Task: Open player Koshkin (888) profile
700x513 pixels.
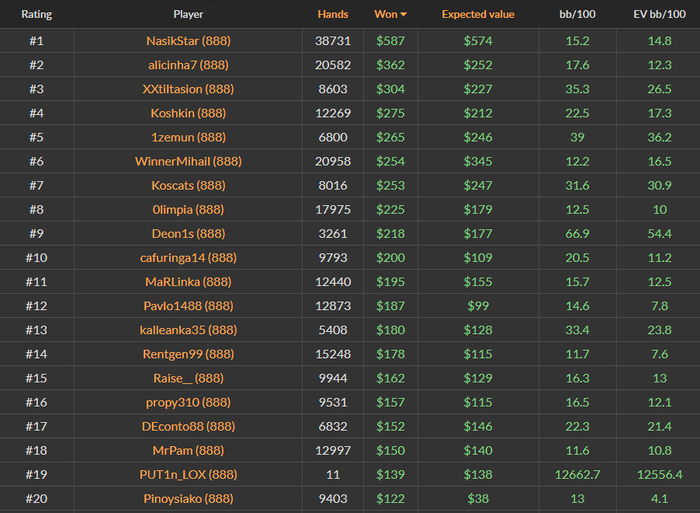Action: coord(188,113)
